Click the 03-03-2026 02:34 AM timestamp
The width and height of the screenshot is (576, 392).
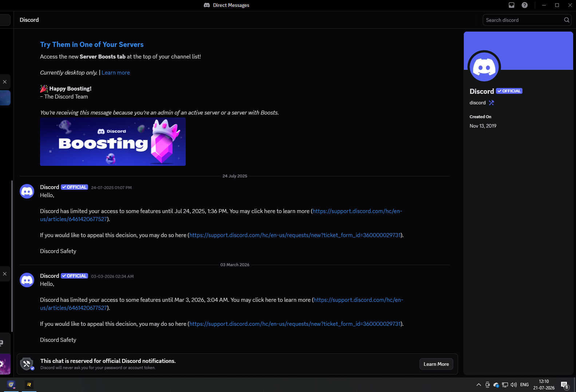pos(113,276)
